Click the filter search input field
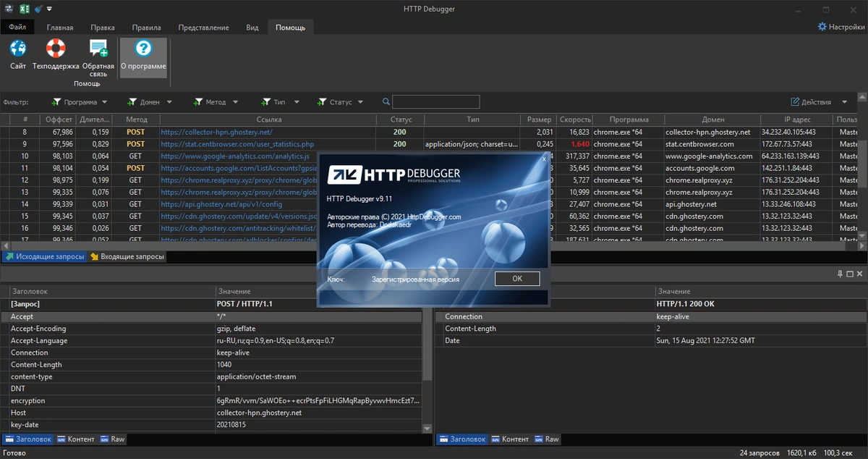 (x=436, y=102)
